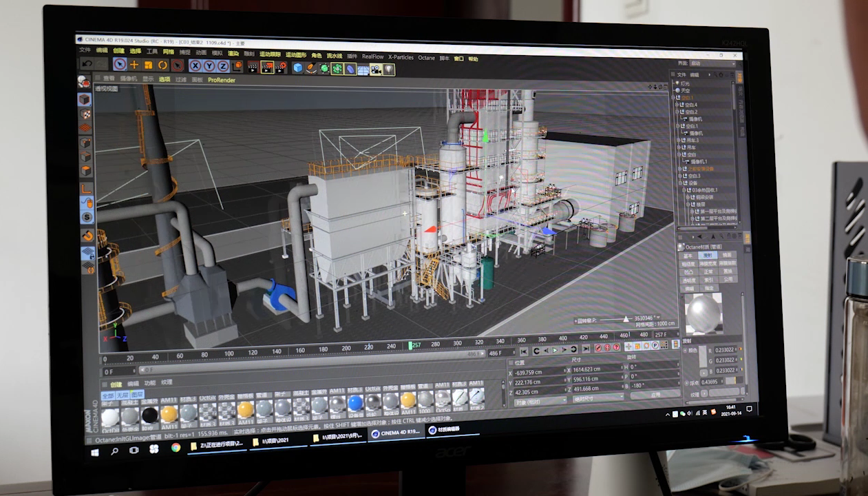The width and height of the screenshot is (868, 496).
Task: Go to the start of the timeline
Action: click(x=524, y=351)
